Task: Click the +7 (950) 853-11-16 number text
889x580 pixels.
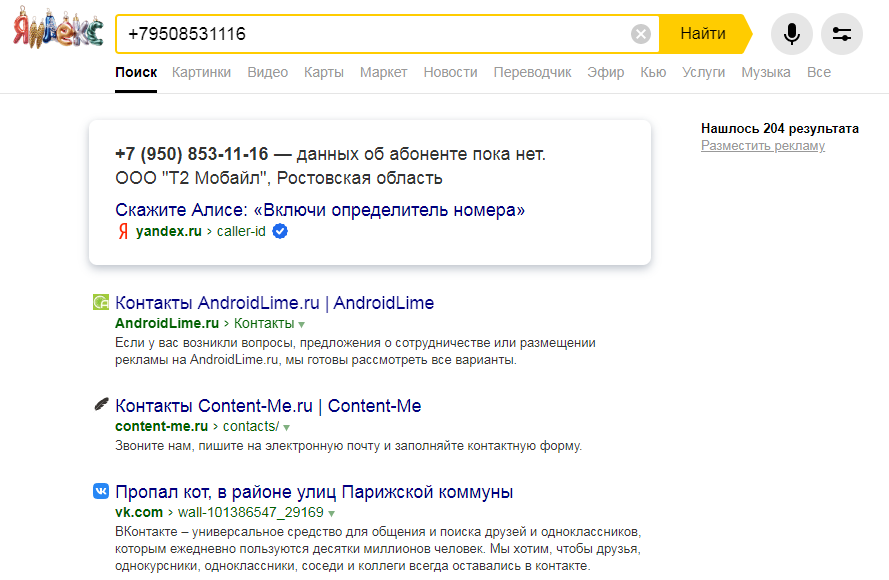Action: point(192,154)
